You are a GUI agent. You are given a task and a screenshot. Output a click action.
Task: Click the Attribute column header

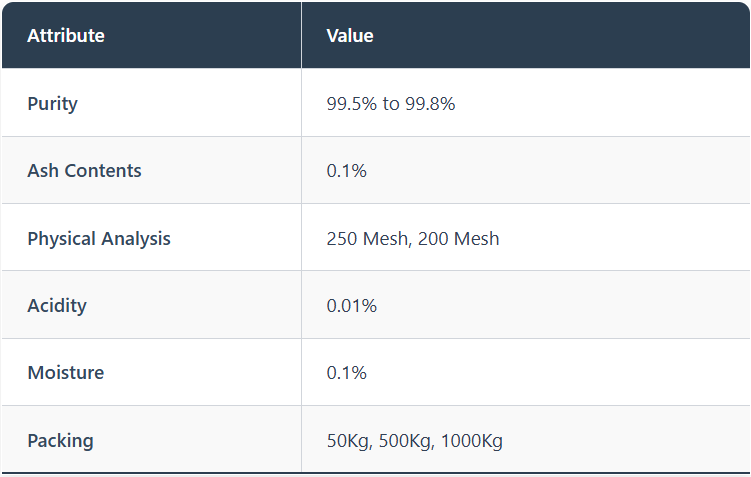(x=66, y=36)
